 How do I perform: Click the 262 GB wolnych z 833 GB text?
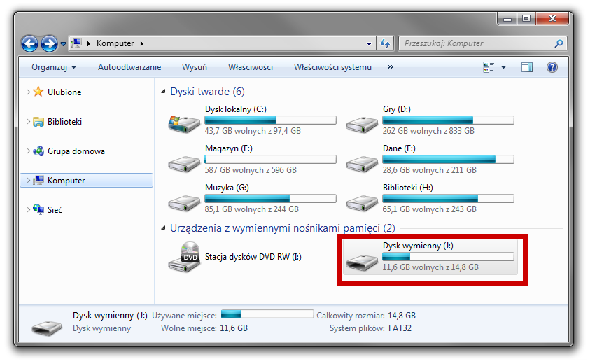click(428, 131)
